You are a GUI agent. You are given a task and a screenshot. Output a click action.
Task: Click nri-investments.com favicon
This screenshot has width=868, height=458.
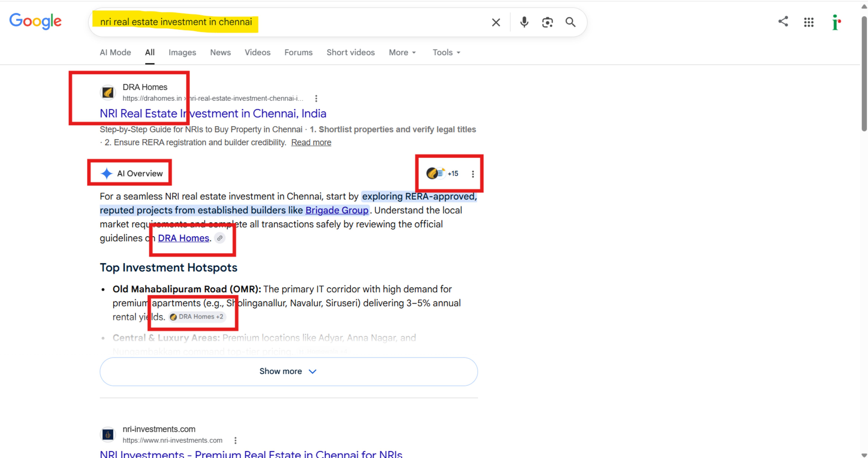[x=108, y=434]
